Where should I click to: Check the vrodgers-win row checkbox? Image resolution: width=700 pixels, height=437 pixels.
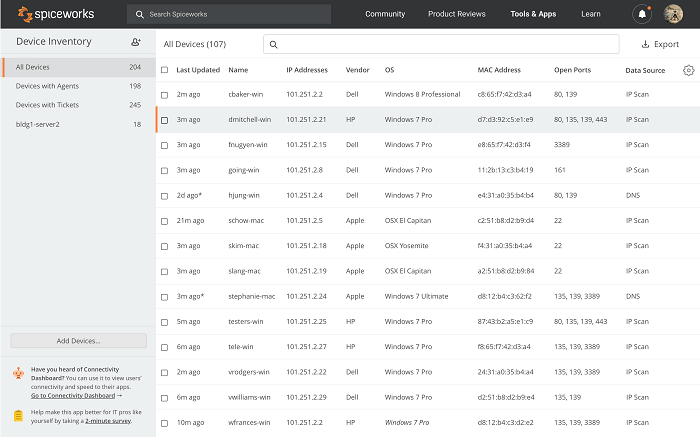coord(164,372)
